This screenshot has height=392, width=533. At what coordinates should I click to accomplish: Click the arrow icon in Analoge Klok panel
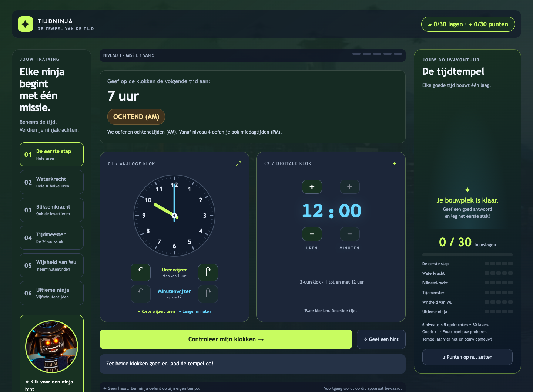[238, 163]
